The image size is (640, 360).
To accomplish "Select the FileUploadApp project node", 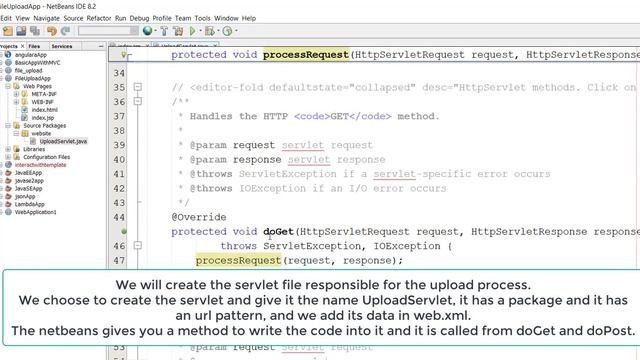I will pos(33,78).
